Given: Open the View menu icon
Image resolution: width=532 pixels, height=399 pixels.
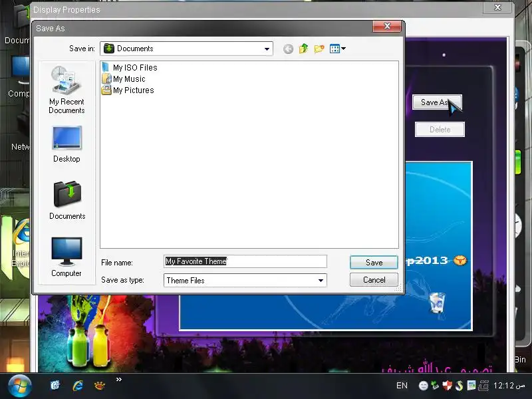Looking at the screenshot, I should pyautogui.click(x=338, y=49).
